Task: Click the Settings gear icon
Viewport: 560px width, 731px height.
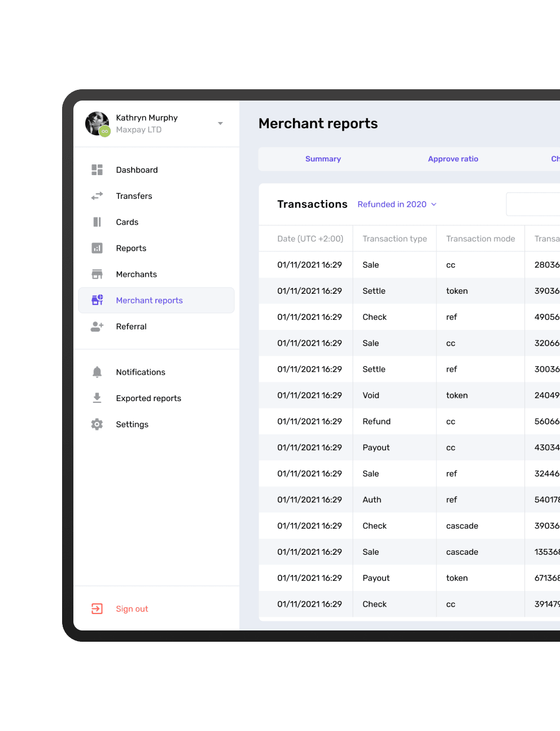Action: click(x=97, y=424)
